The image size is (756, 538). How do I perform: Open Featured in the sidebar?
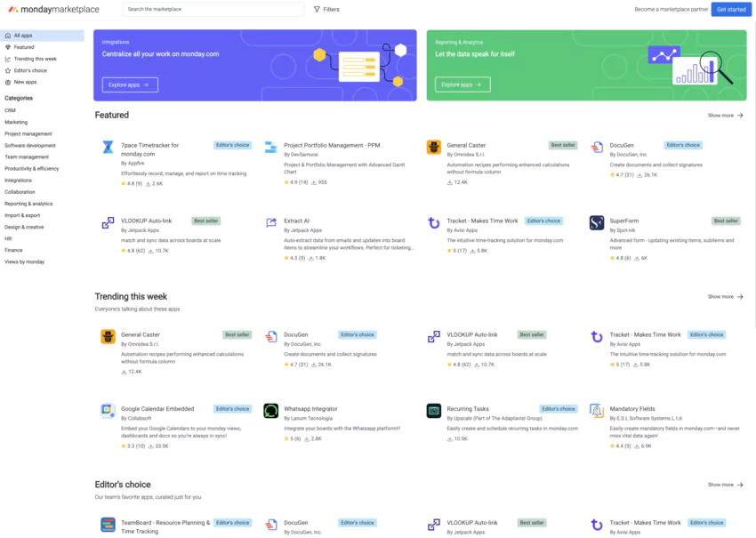(x=24, y=47)
